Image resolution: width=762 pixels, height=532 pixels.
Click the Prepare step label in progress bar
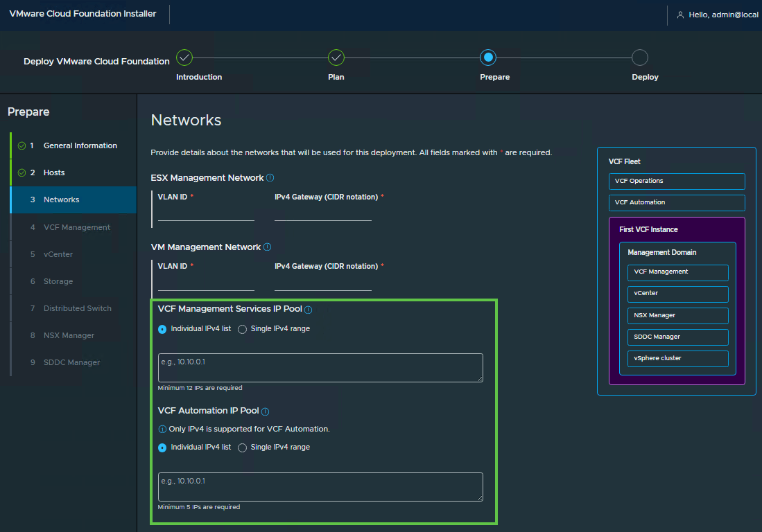pyautogui.click(x=495, y=77)
